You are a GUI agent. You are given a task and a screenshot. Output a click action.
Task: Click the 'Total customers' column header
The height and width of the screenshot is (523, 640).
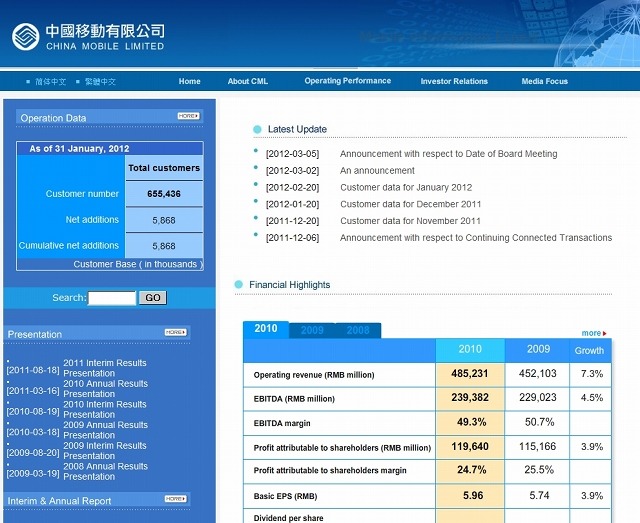[x=164, y=168]
